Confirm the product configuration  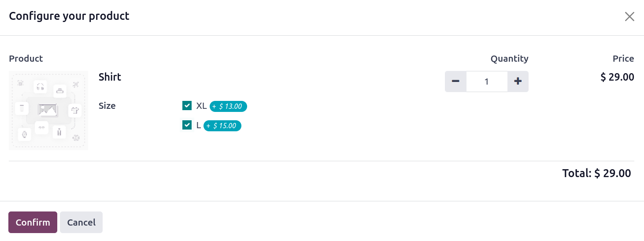[33, 222]
